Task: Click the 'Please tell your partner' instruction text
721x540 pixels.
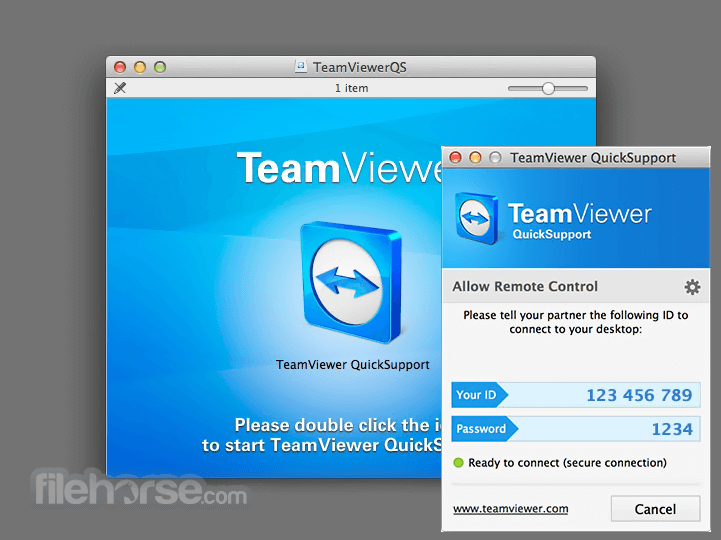Action: pyautogui.click(x=575, y=322)
